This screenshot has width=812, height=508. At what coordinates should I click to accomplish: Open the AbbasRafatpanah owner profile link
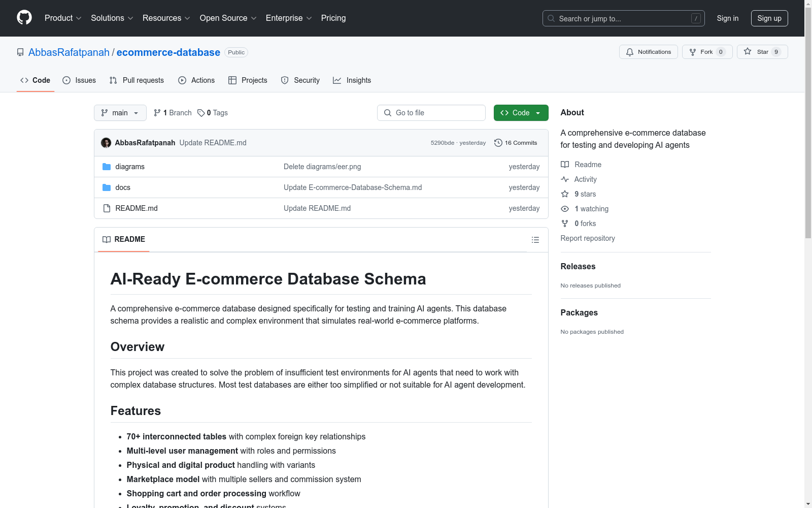coord(69,52)
